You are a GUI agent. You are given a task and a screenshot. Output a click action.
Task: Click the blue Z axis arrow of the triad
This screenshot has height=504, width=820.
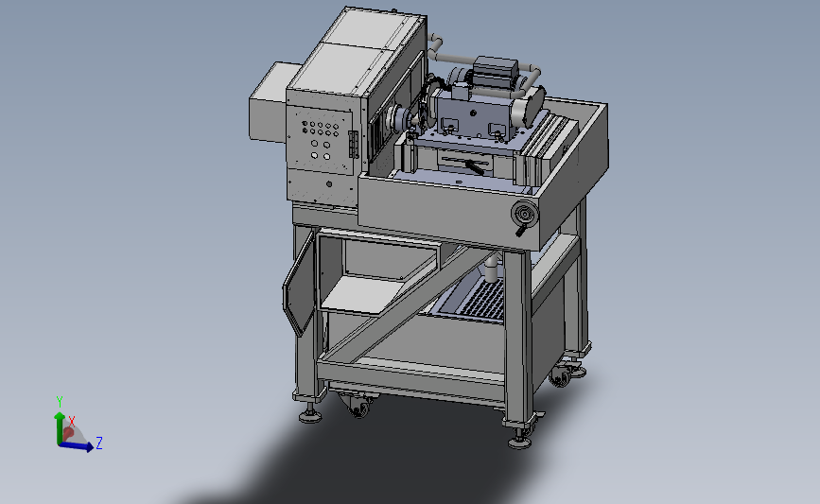(77, 446)
